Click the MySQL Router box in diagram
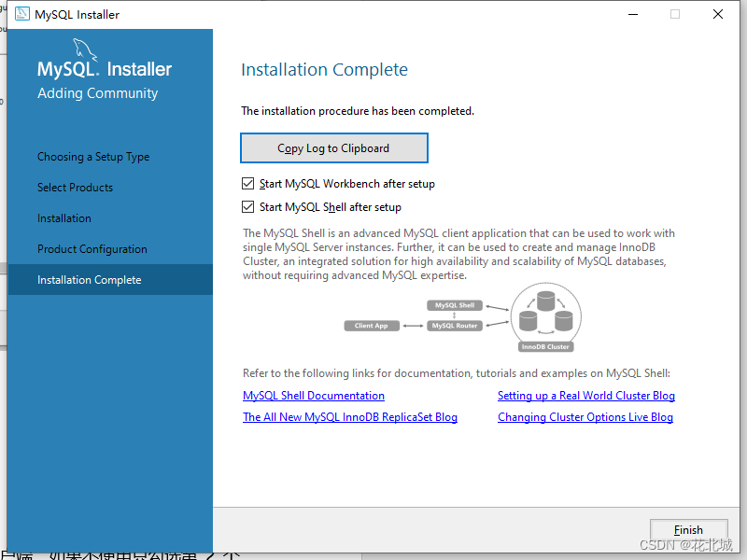The height and width of the screenshot is (560, 747). pos(455,326)
